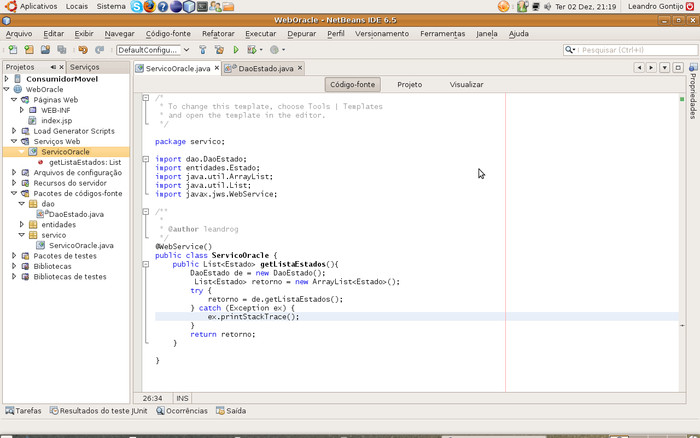This screenshot has height=438, width=700.
Task: Click the Profile Main Project icon
Action: point(275,50)
